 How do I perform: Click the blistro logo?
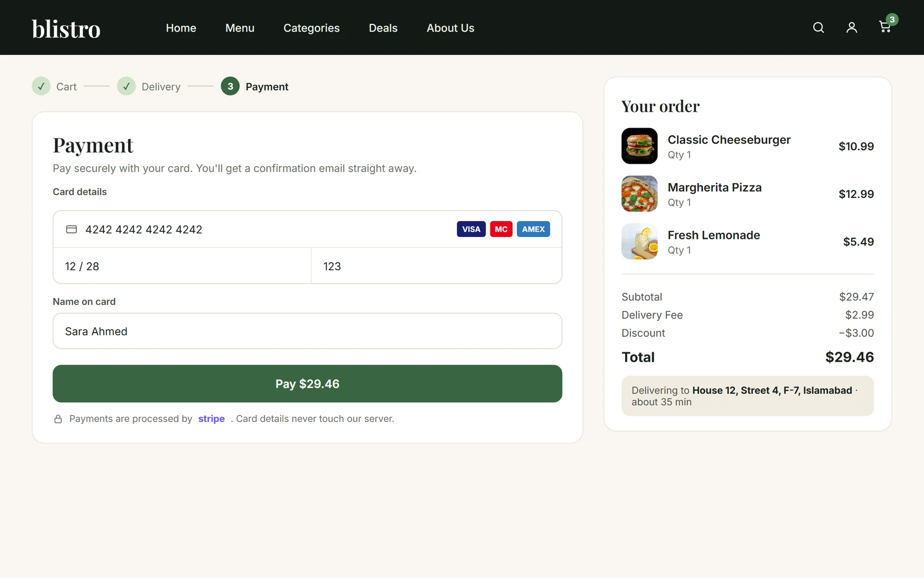pyautogui.click(x=66, y=28)
